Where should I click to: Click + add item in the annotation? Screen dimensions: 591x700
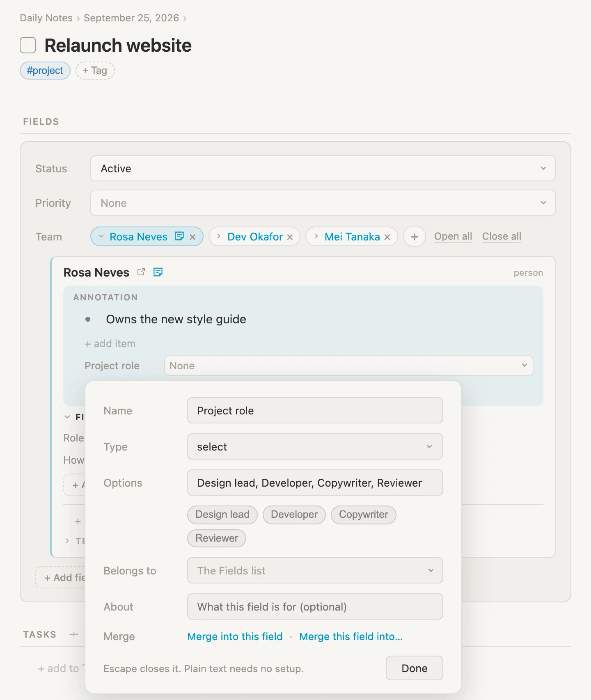[x=110, y=343]
